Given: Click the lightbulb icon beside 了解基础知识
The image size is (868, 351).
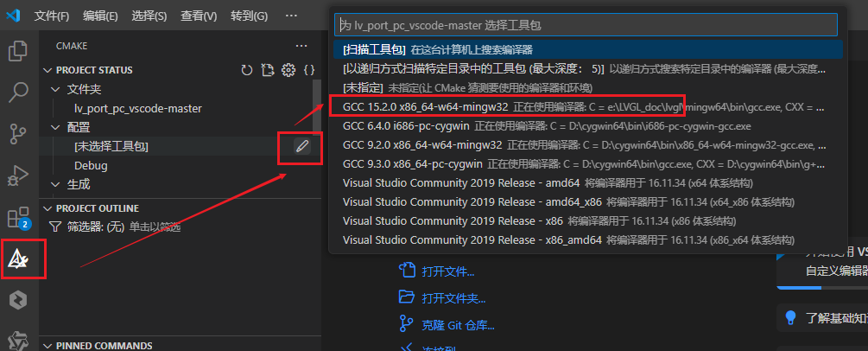Looking at the screenshot, I should tap(790, 318).
